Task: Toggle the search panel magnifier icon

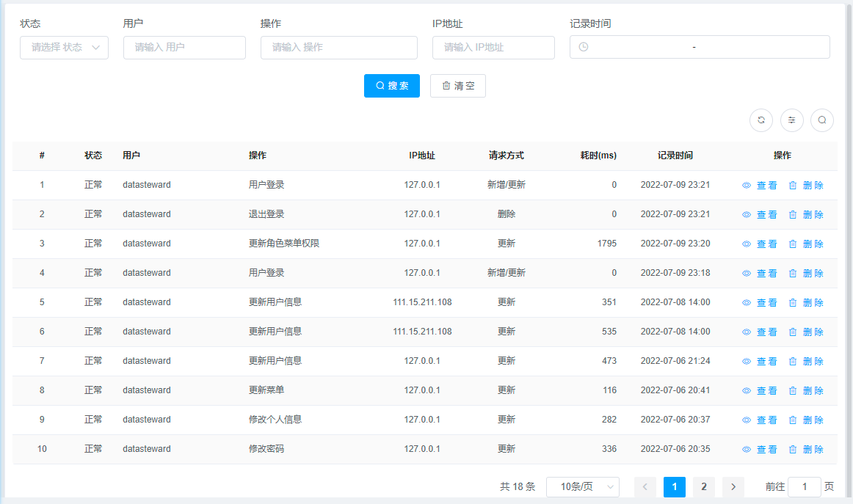Action: tap(822, 120)
